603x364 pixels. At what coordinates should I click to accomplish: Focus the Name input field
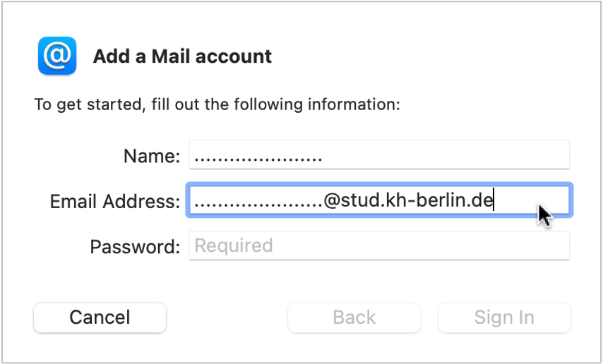pyautogui.click(x=379, y=154)
